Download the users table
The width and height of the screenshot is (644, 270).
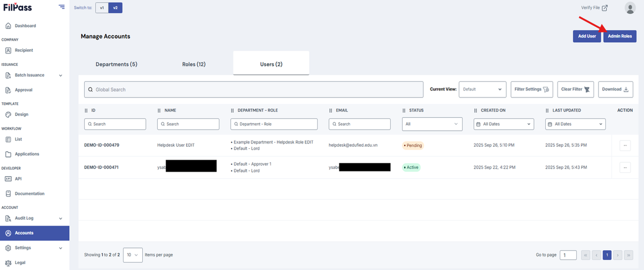[616, 89]
